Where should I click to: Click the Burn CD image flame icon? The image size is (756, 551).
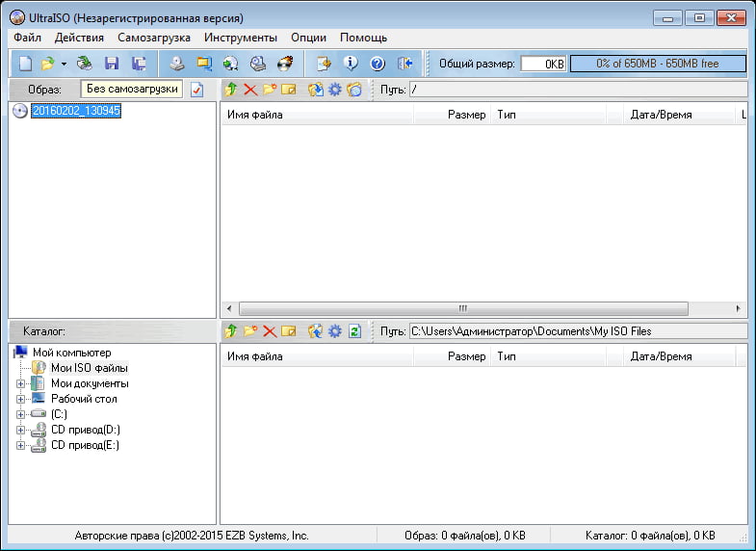(x=284, y=64)
